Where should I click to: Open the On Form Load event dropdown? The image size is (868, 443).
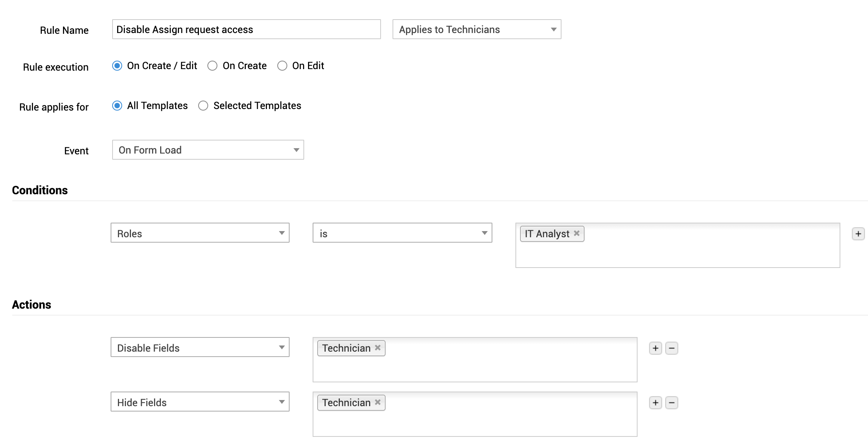[208, 150]
